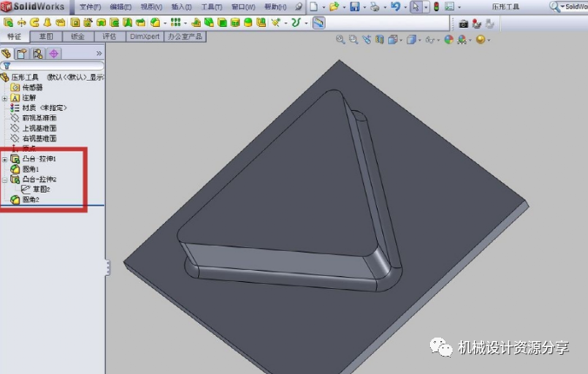
Task: Select the Swept Boss/Base (C-shaped) icon
Action: (x=35, y=23)
